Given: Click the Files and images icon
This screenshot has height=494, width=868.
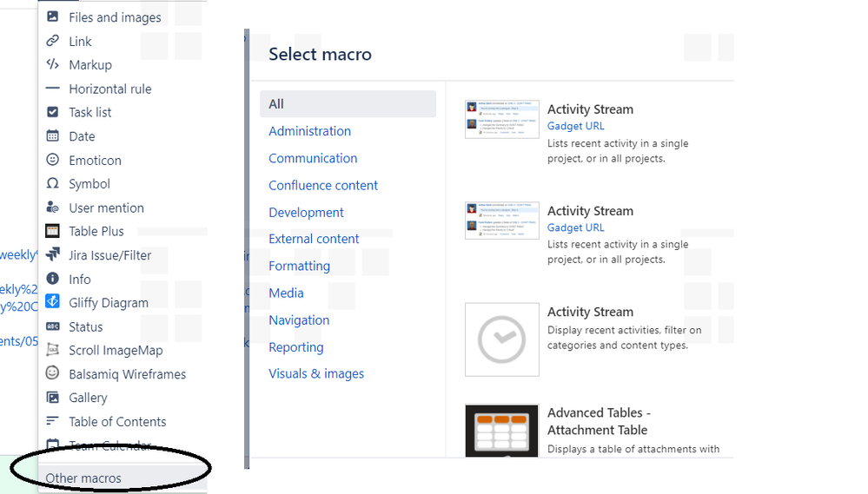Looking at the screenshot, I should click(x=53, y=16).
